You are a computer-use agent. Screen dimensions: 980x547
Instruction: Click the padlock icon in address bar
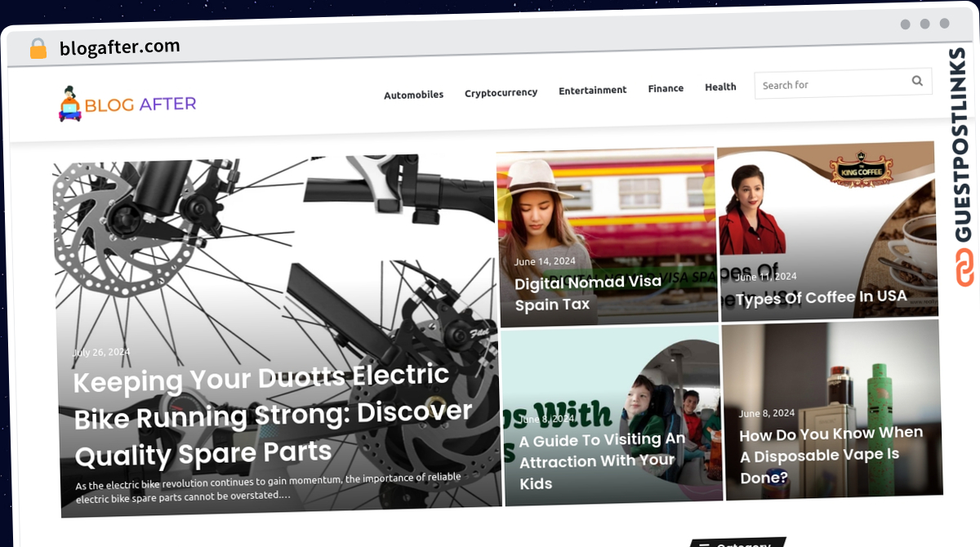(38, 49)
